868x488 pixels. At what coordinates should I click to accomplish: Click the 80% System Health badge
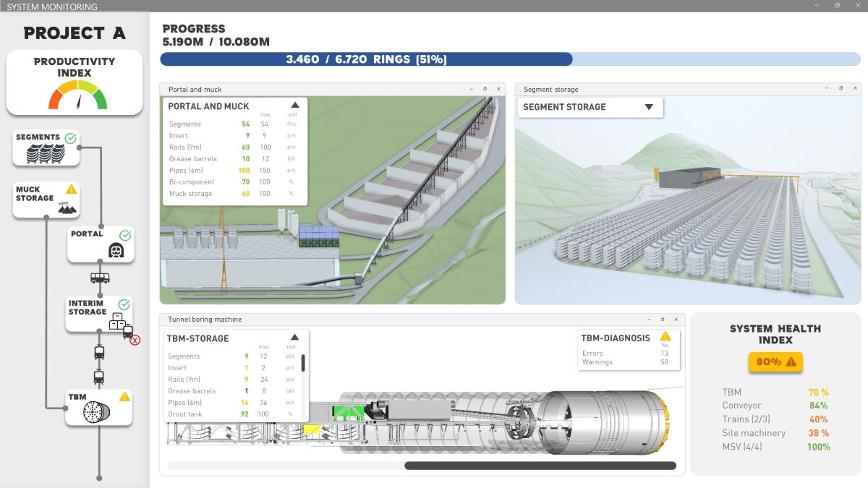coord(775,361)
